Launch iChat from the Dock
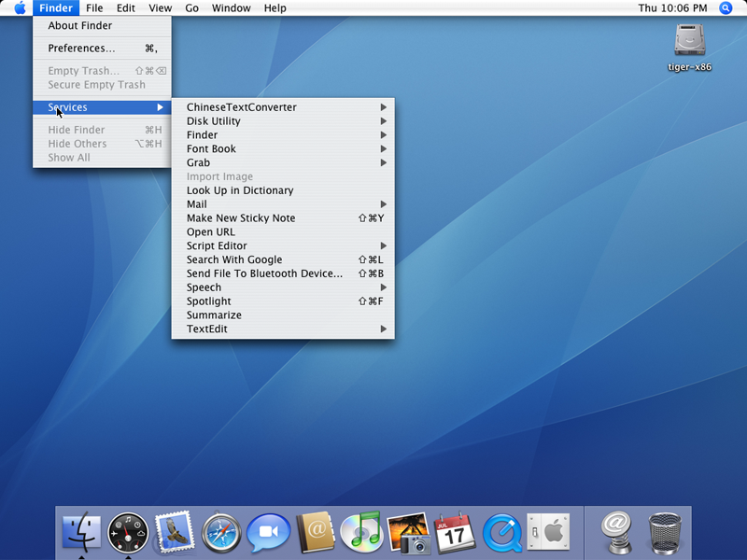This screenshot has width=747, height=560. coord(268,533)
